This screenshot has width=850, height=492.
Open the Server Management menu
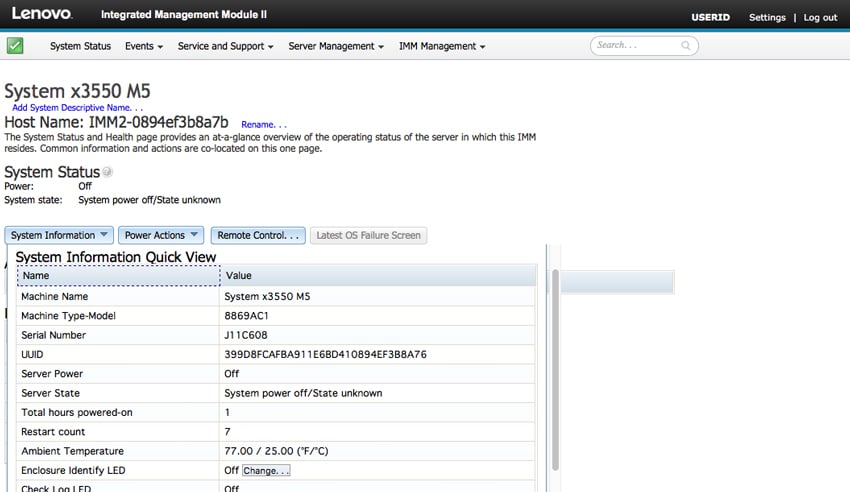pos(336,46)
